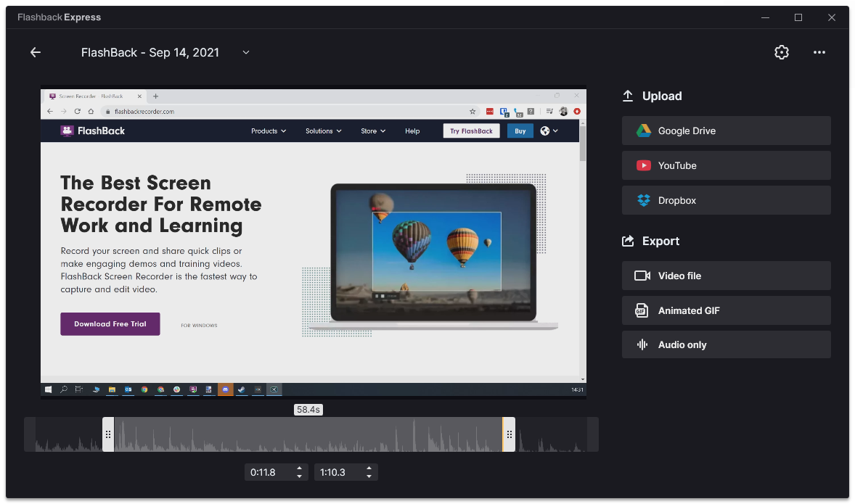The height and width of the screenshot is (504, 855).
Task: Open Store menu in recorded webpage
Action: pos(373,131)
